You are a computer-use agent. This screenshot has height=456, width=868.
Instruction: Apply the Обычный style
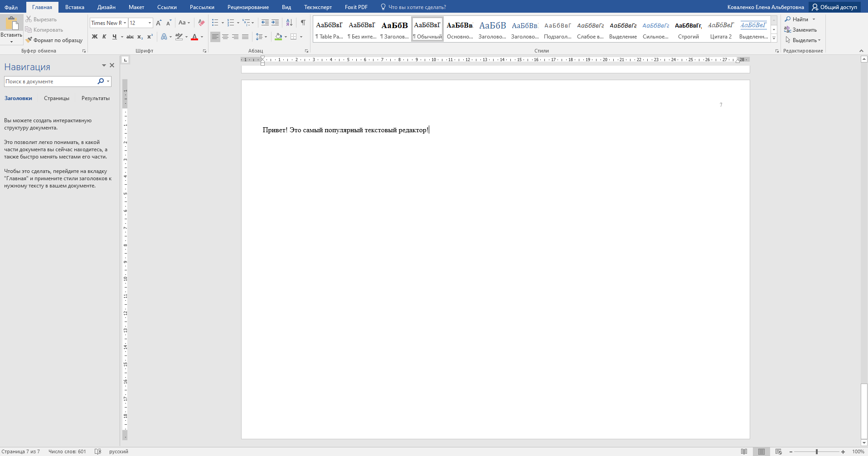click(427, 29)
